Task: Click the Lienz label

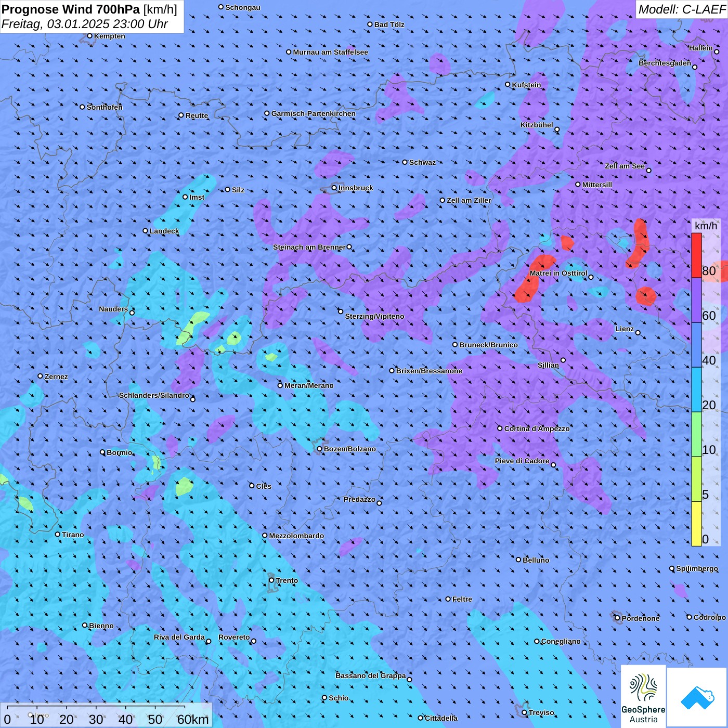Action: (x=625, y=329)
